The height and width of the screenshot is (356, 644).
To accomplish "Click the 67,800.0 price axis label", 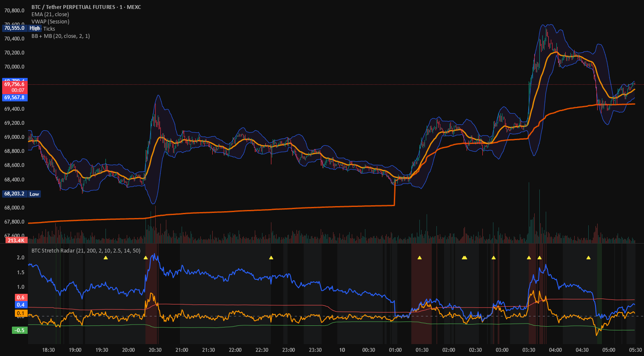I will (x=14, y=222).
